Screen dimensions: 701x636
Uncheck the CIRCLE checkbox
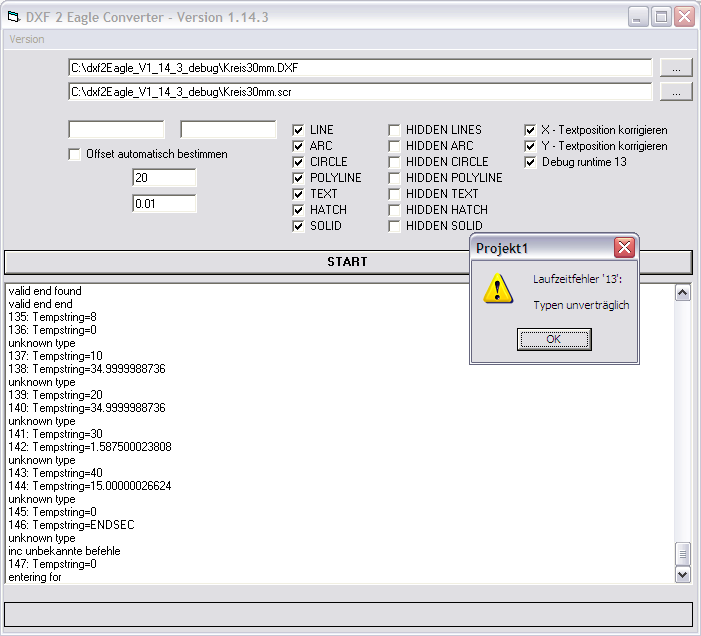point(298,162)
